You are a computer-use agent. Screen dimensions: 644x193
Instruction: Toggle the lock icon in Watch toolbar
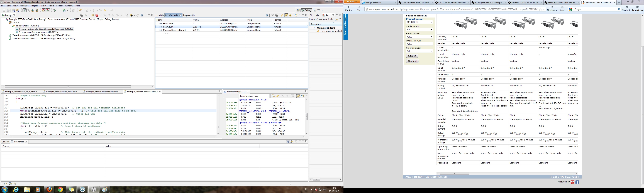pyautogui.click(x=291, y=16)
